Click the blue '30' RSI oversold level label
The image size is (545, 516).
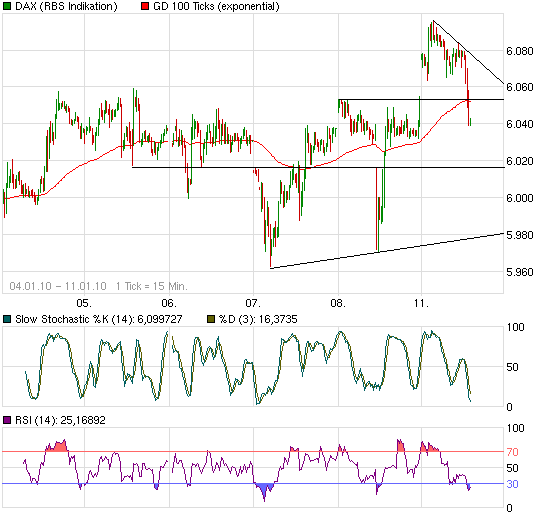512,484
